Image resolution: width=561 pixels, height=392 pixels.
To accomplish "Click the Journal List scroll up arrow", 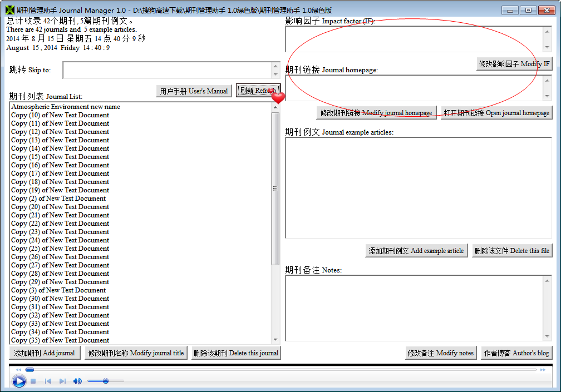I will pos(275,107).
